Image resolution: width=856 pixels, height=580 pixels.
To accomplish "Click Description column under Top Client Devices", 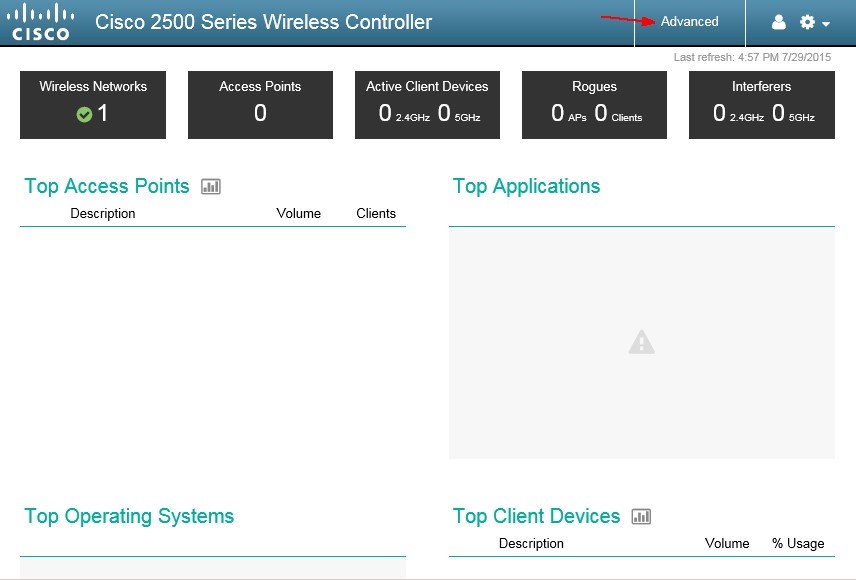I will (x=531, y=543).
